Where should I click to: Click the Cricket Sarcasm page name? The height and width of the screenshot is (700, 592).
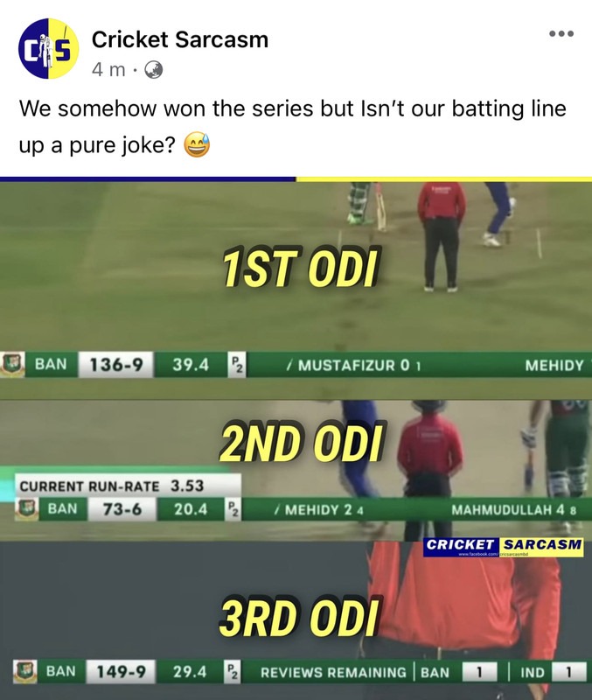(180, 39)
